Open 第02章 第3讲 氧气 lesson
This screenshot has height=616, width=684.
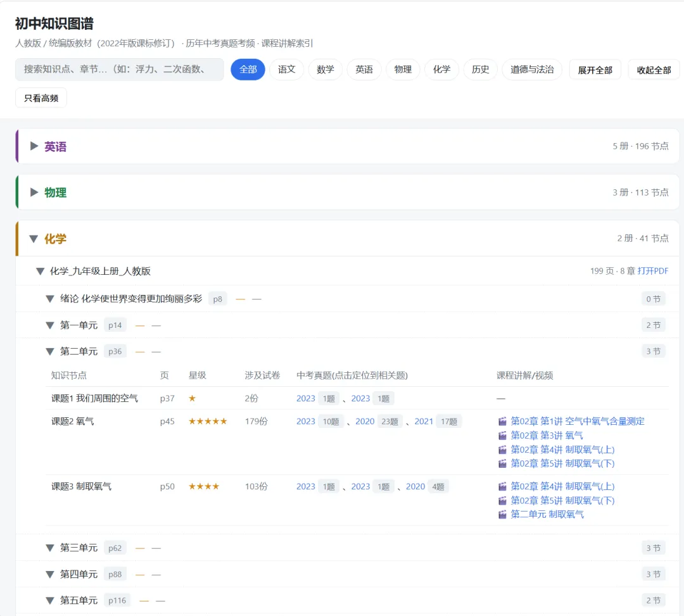tap(547, 436)
